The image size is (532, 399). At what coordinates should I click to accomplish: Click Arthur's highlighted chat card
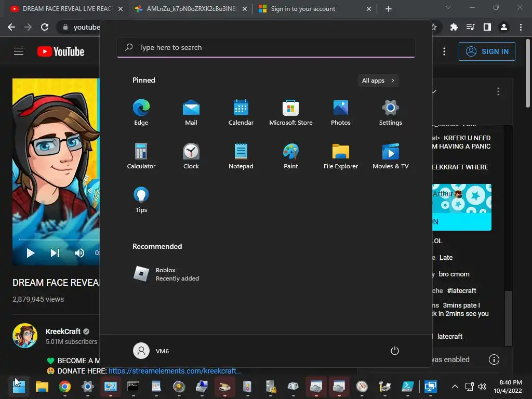tap(462, 207)
